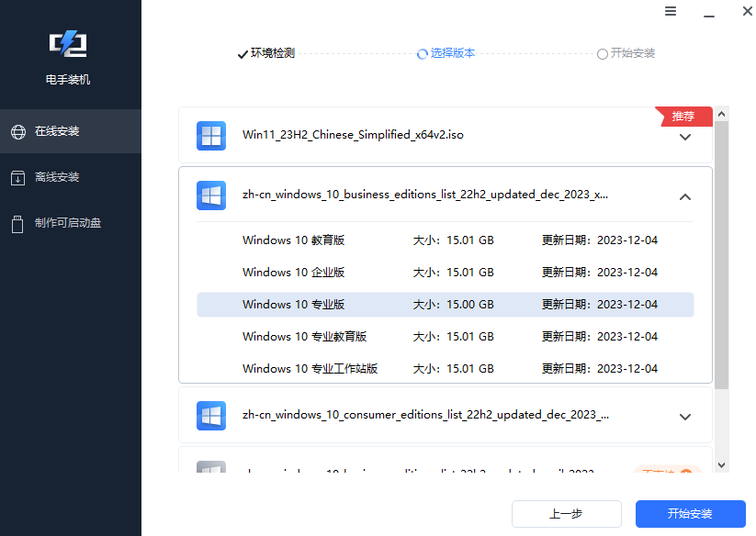Image resolution: width=756 pixels, height=536 pixels.
Task: Click the 开始安装 button
Action: click(x=691, y=514)
